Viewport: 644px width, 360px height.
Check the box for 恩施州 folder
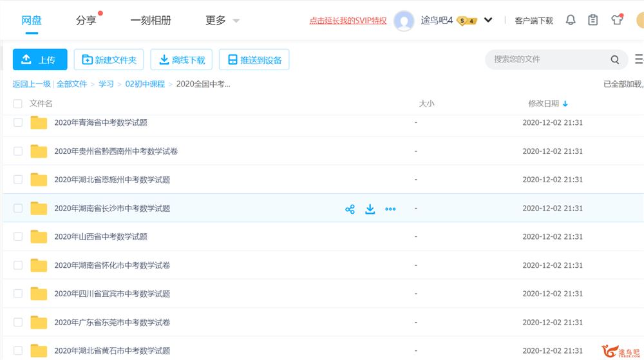tap(17, 180)
